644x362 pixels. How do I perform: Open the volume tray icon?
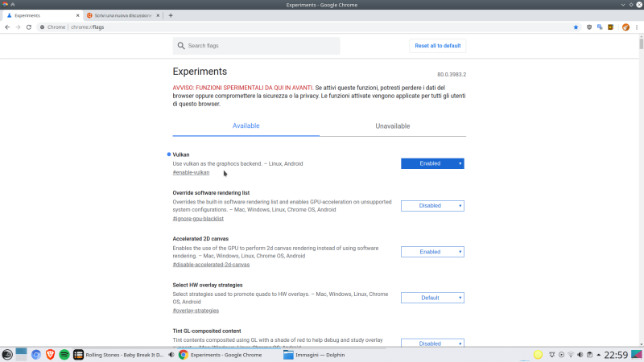pos(580,355)
